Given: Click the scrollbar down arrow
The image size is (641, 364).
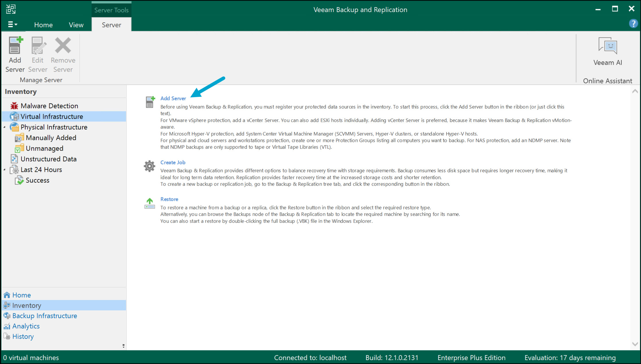Looking at the screenshot, I should tap(635, 344).
